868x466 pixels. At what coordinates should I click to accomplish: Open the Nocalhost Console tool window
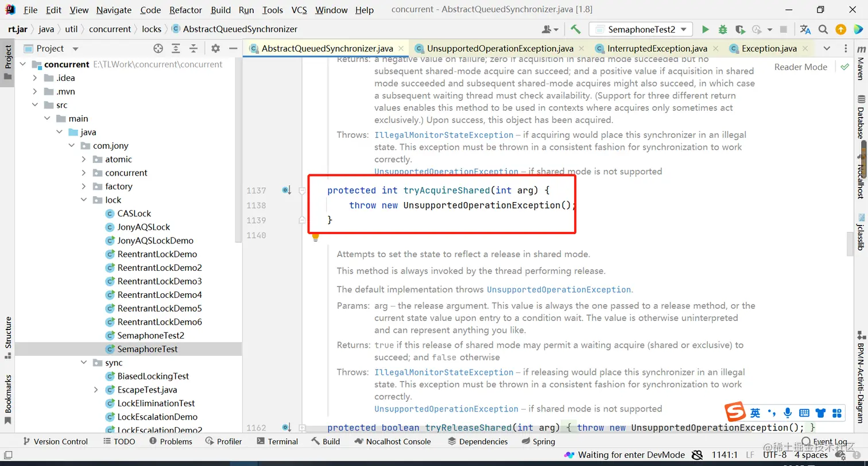(x=393, y=441)
